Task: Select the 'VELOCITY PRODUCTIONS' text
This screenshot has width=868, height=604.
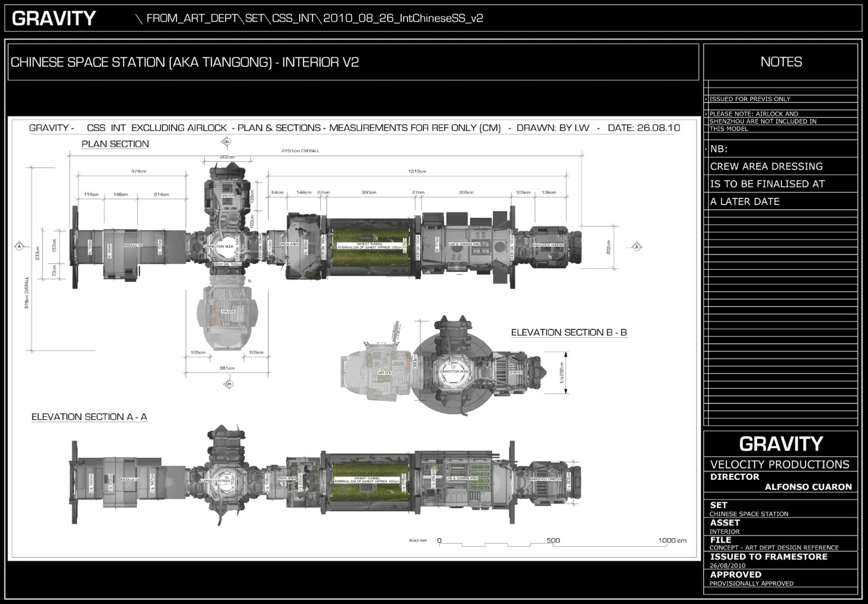Action: pos(780,464)
